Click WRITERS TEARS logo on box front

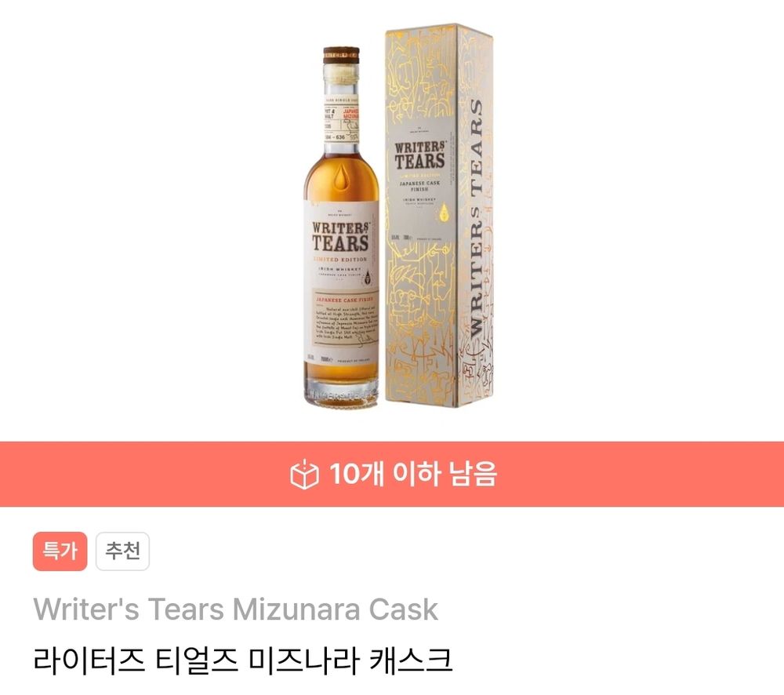419,155
